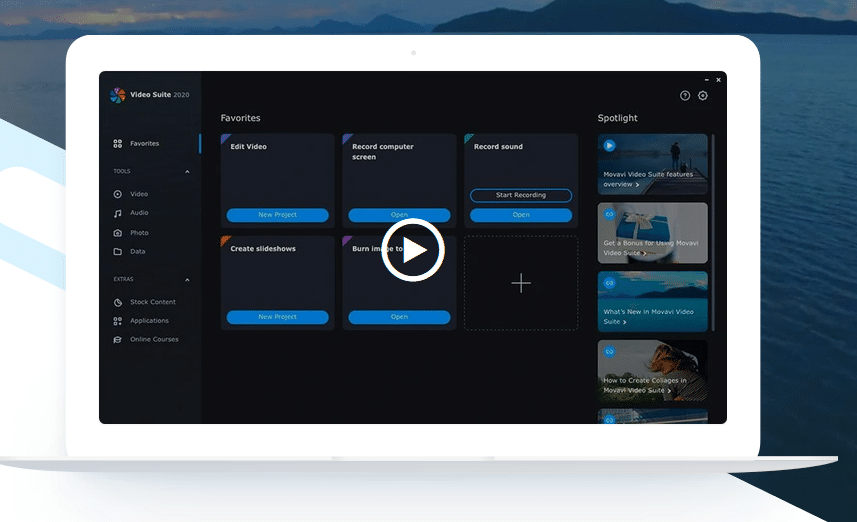This screenshot has height=522, width=857.
Task: Click New Project on Edit Video card
Action: (278, 215)
